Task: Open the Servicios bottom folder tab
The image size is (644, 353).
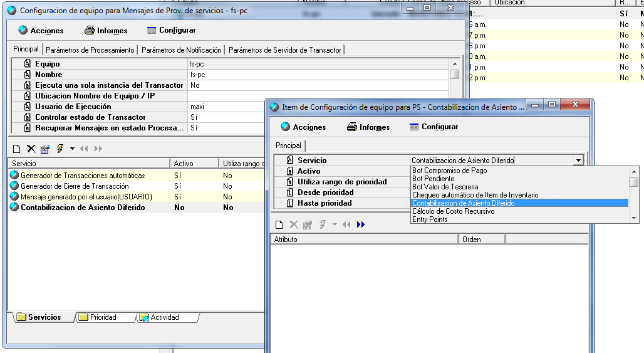Action: click(x=44, y=317)
